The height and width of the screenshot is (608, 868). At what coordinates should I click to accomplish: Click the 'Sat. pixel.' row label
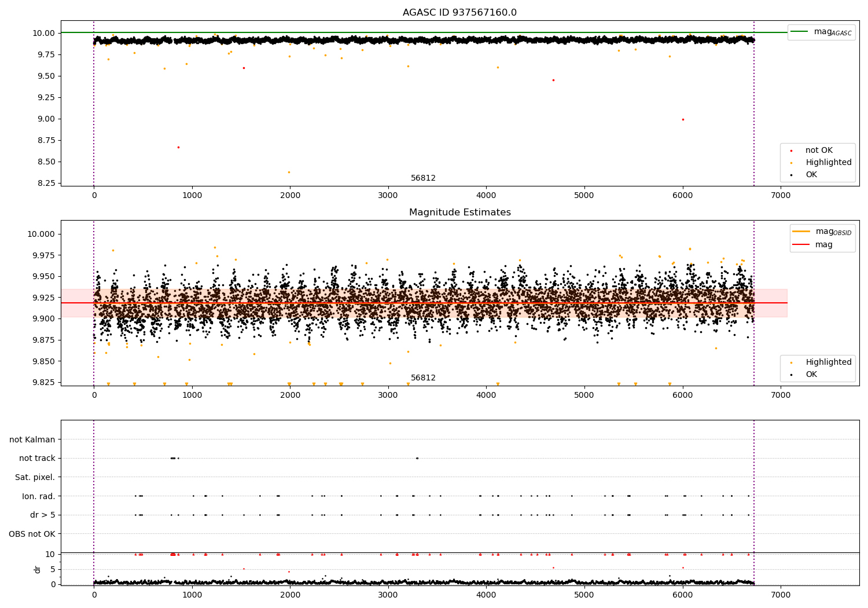click(x=35, y=478)
